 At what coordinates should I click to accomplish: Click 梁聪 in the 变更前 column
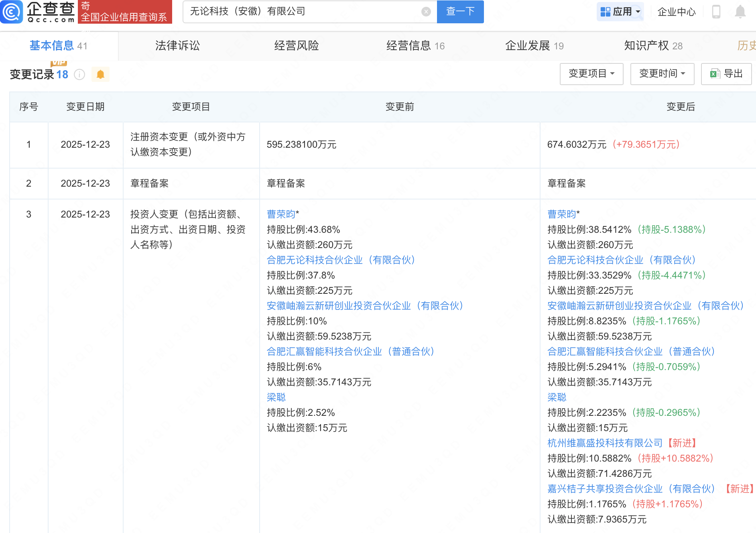click(x=276, y=397)
